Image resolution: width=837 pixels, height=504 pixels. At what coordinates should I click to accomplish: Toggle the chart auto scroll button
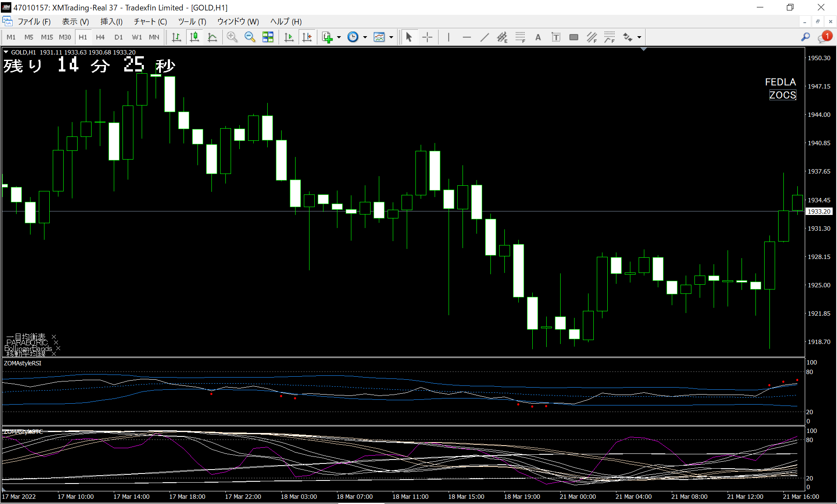pyautogui.click(x=289, y=37)
